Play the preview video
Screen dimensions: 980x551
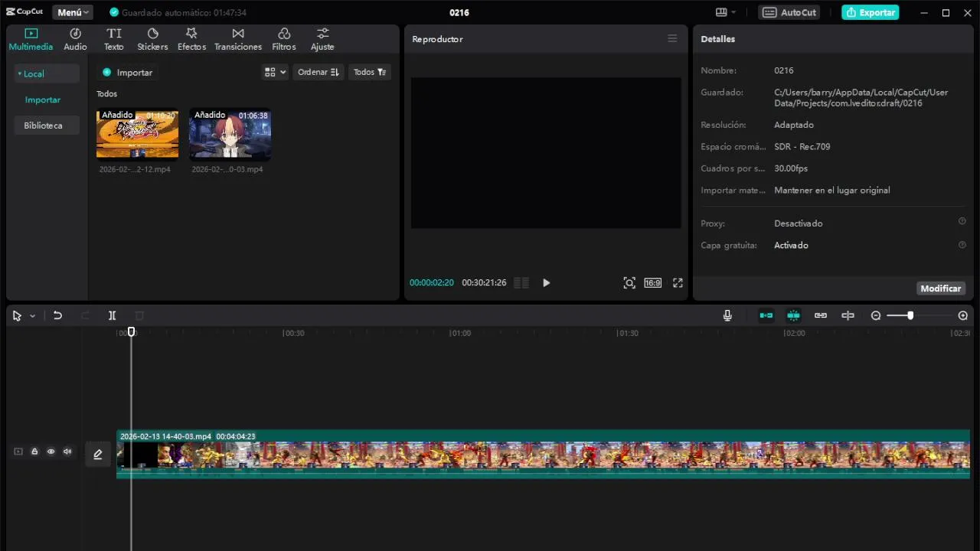(546, 282)
